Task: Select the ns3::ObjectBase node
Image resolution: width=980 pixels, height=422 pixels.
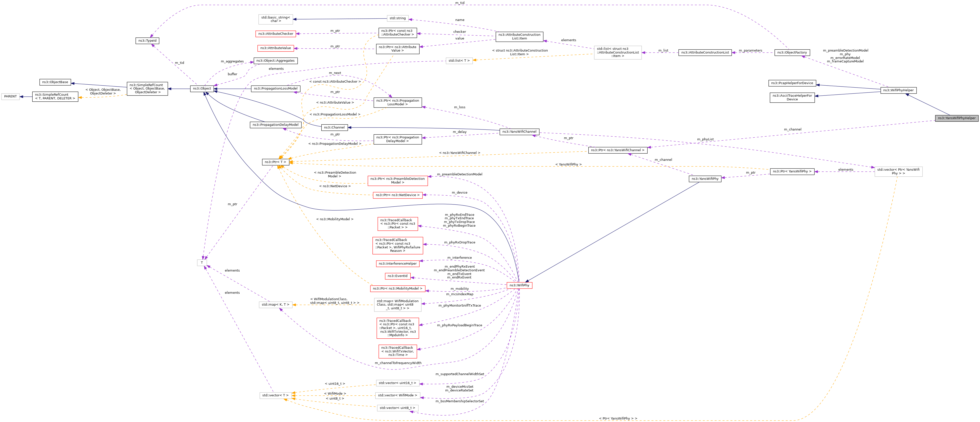Action: tap(55, 82)
